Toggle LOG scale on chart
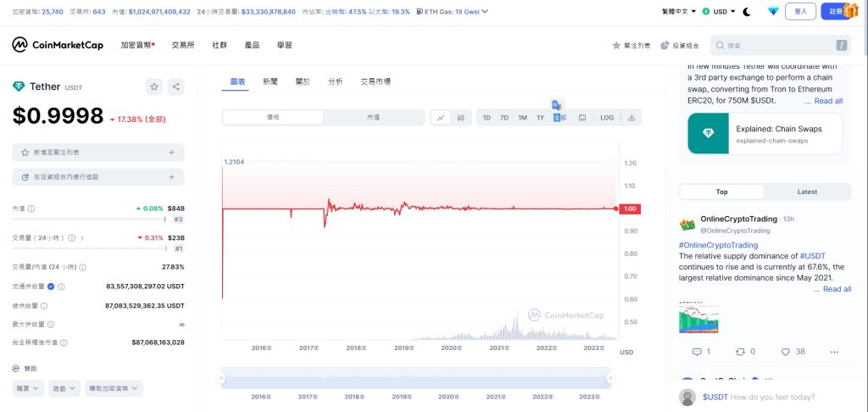868x412 pixels. 607,117
